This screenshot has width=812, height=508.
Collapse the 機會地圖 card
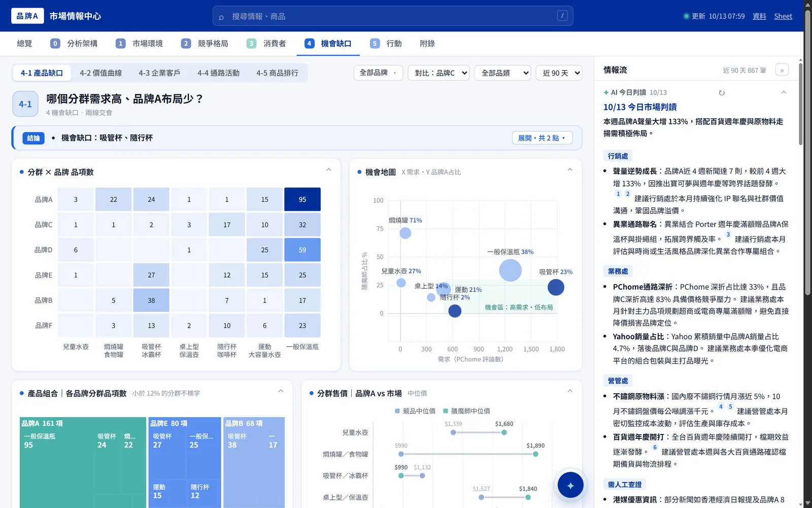click(x=570, y=170)
